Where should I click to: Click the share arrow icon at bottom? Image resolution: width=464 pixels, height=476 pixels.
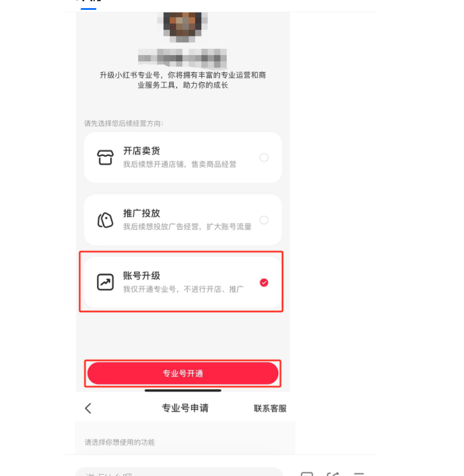pos(333,474)
